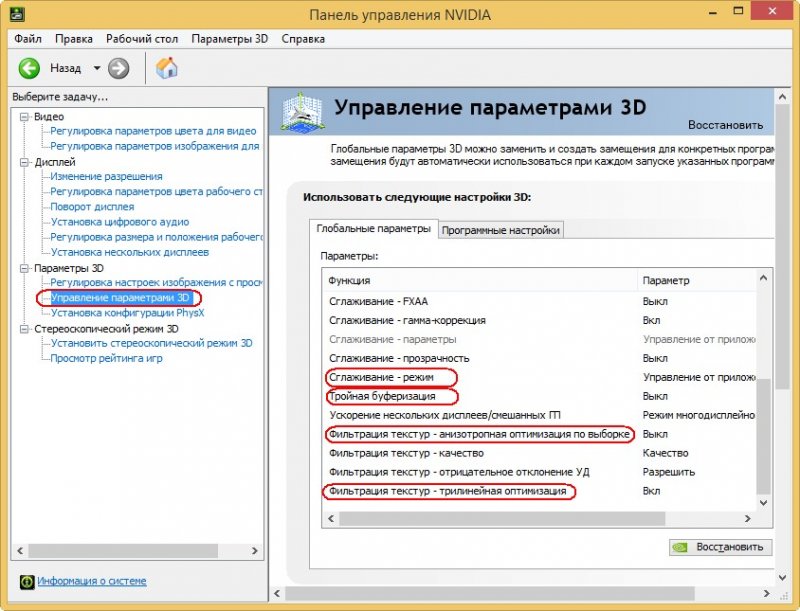800x611 pixels.
Task: Click the Вкл value for трилинейная оптимизация
Action: [x=652, y=491]
